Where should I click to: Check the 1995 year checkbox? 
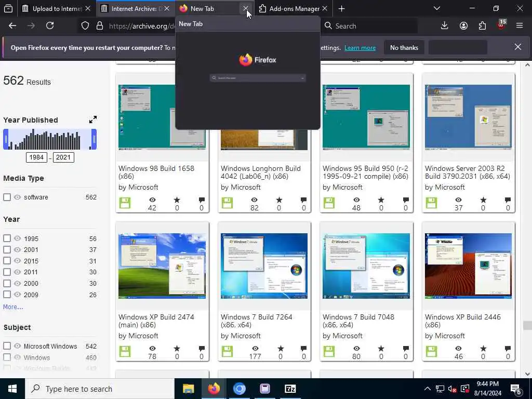pos(7,238)
